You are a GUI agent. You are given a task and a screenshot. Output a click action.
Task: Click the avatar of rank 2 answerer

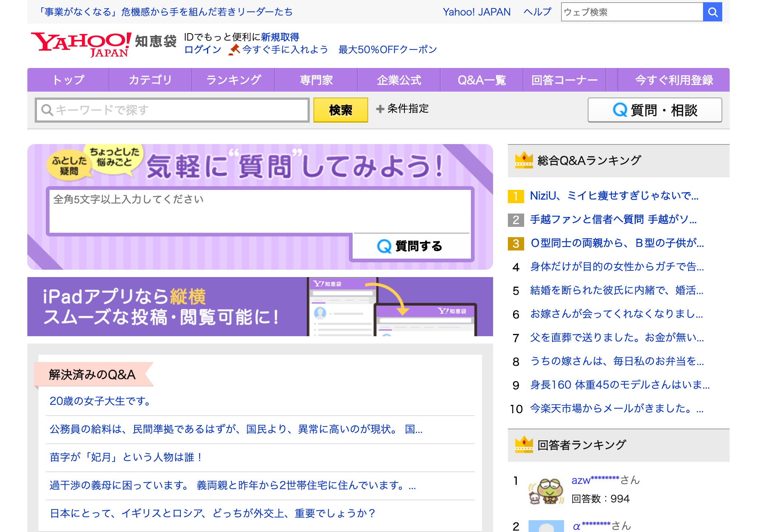point(546,526)
